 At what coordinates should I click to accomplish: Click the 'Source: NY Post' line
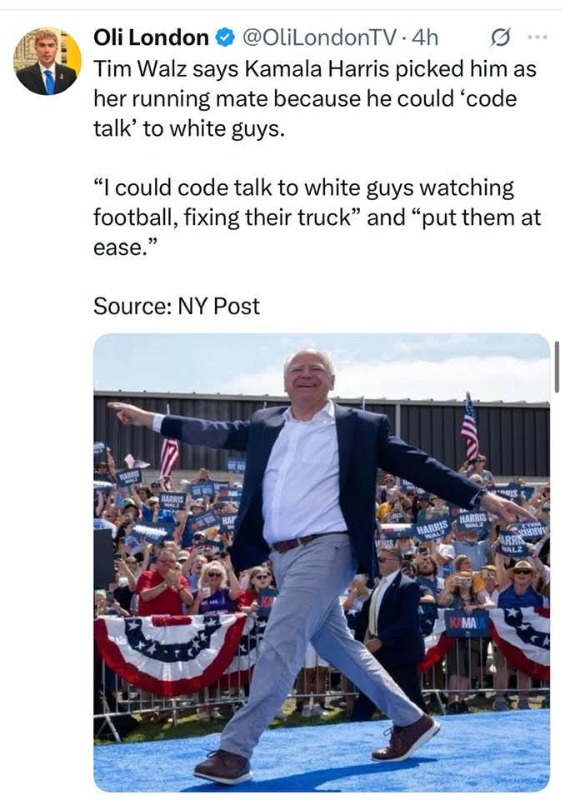176,306
